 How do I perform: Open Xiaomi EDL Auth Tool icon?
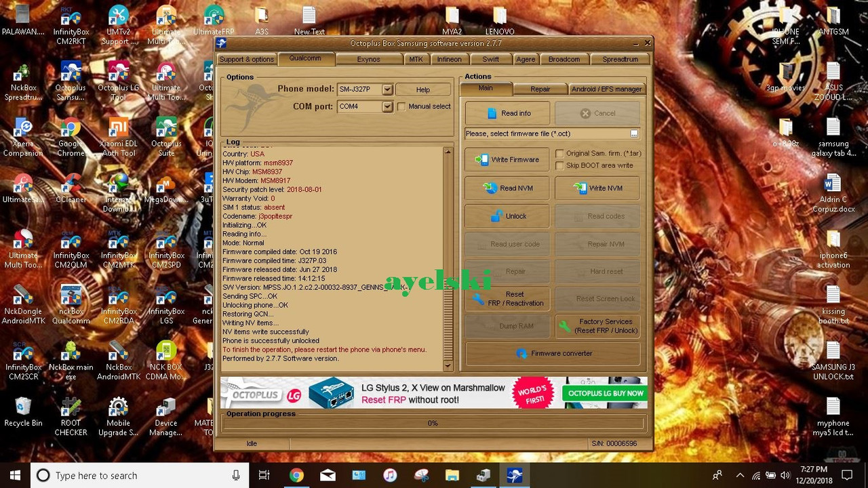(x=119, y=138)
